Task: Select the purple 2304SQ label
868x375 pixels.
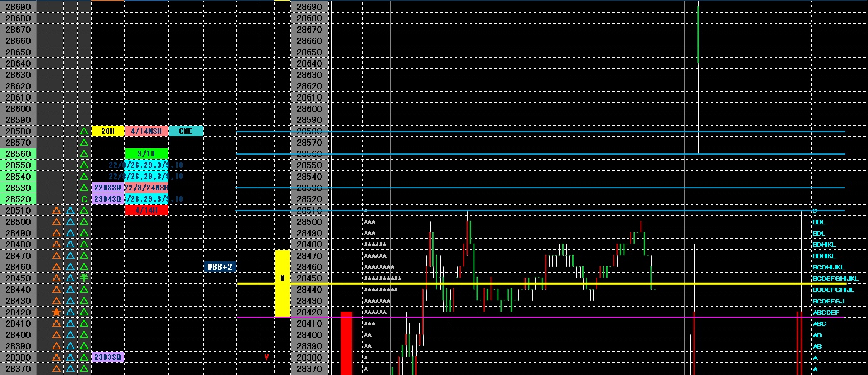Action: [x=108, y=199]
